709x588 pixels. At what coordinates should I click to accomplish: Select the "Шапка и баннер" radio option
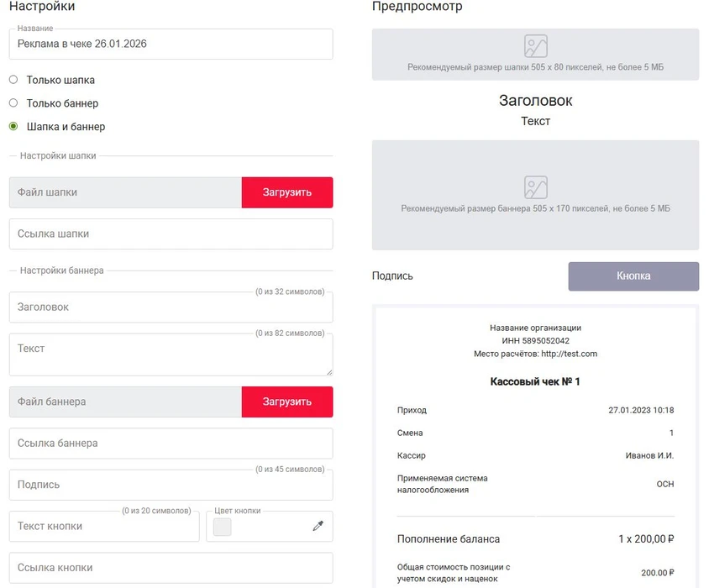pyautogui.click(x=13, y=127)
